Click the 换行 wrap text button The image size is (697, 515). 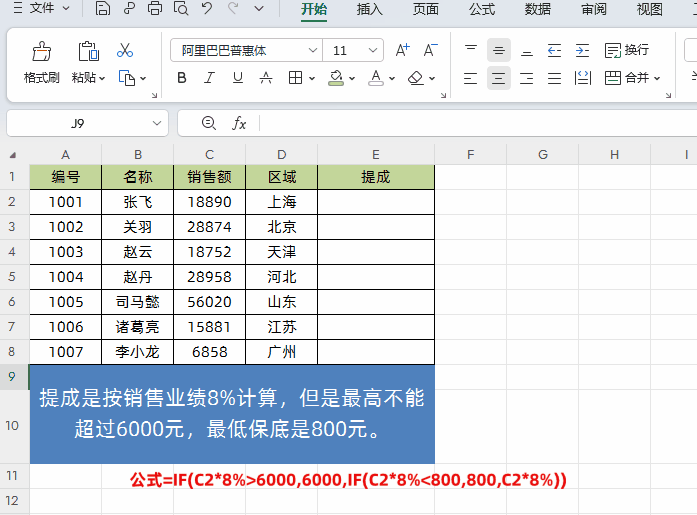[627, 50]
